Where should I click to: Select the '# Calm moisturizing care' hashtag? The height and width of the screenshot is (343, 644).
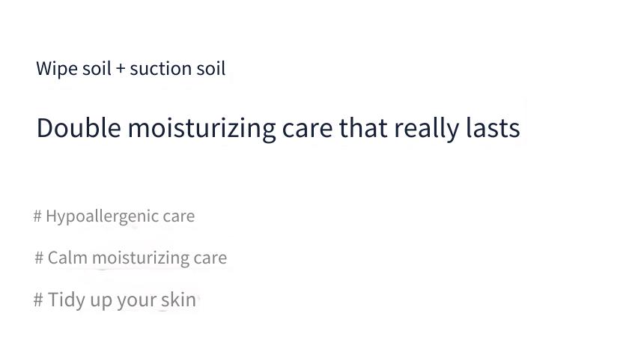[x=131, y=258]
